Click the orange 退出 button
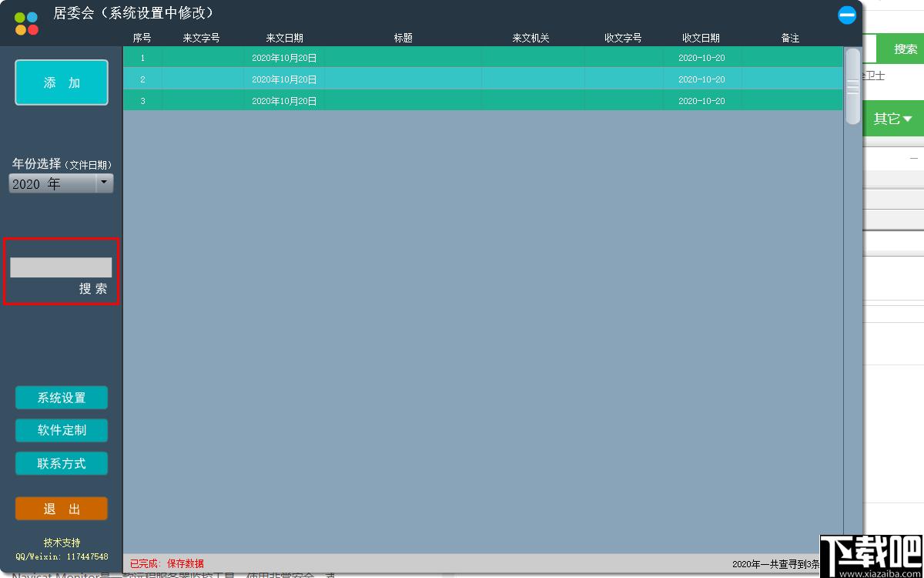The image size is (924, 578). 62,509
